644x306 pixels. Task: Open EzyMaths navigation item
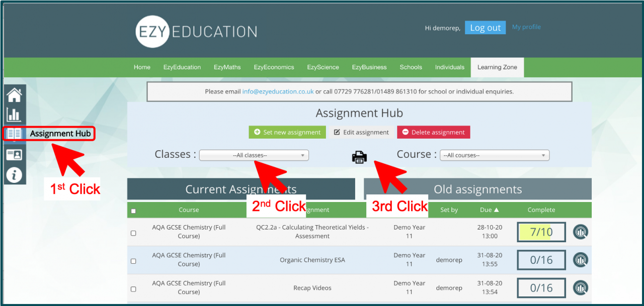[227, 67]
